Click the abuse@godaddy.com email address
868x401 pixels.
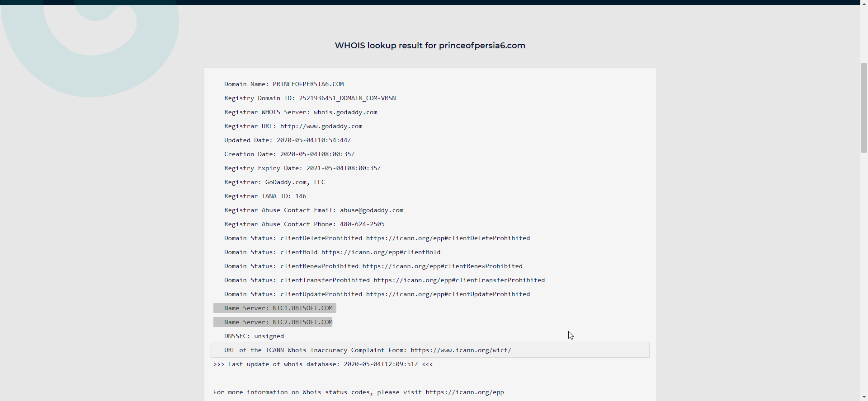[x=371, y=210]
